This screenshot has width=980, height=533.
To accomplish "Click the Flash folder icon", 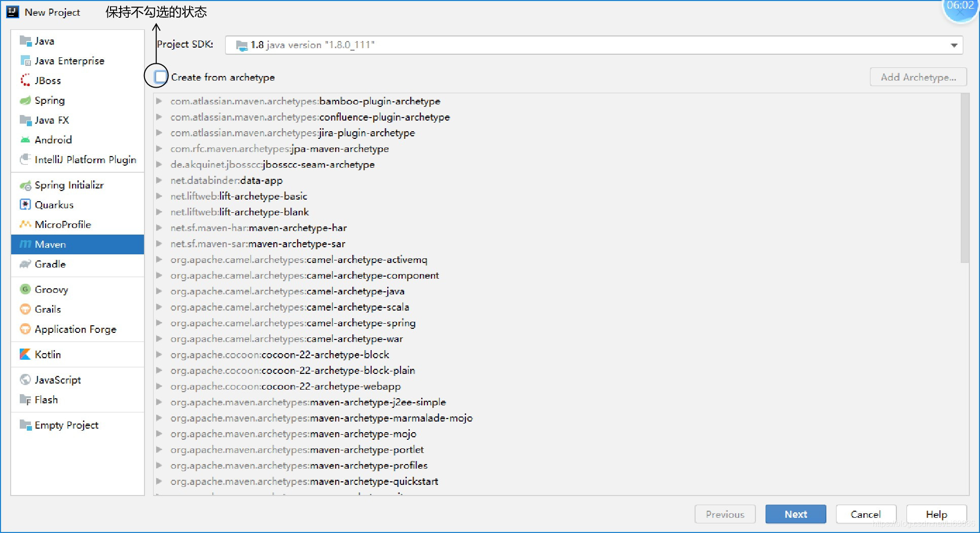I will click(x=25, y=400).
